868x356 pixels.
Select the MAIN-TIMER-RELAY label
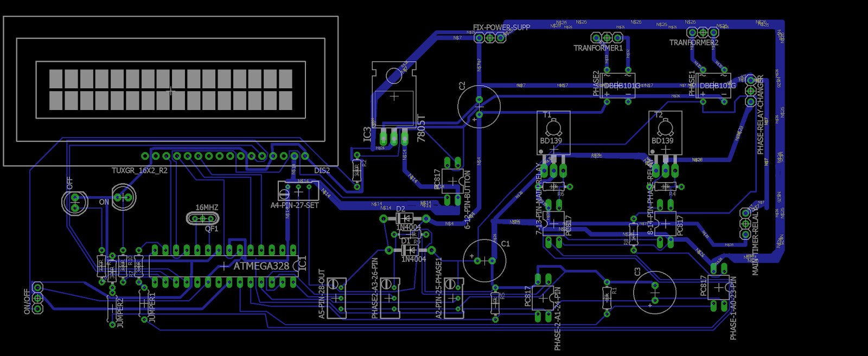pyautogui.click(x=755, y=243)
